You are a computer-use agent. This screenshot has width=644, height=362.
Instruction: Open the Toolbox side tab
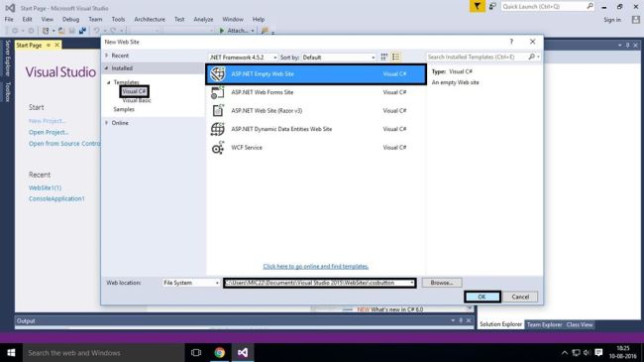click(7, 91)
